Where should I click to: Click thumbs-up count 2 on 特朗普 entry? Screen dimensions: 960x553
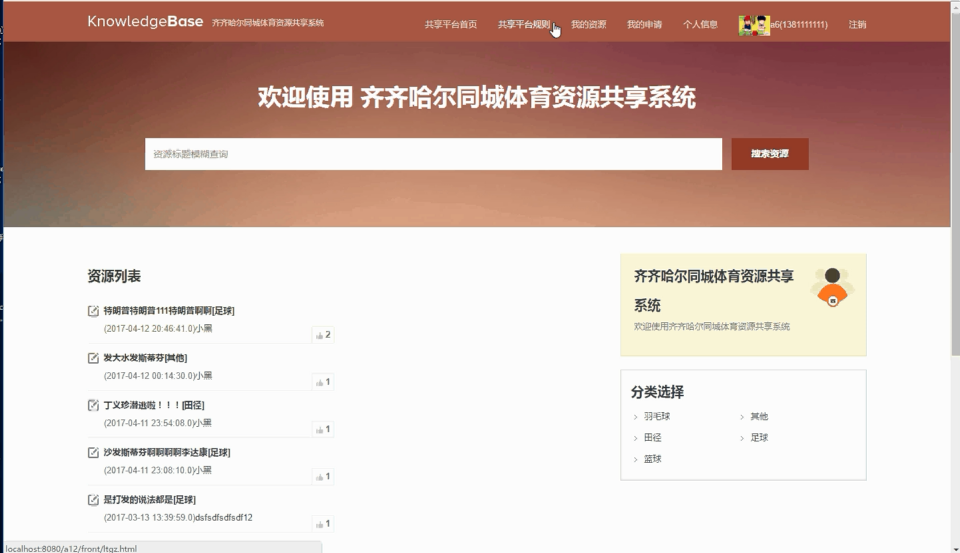323,334
